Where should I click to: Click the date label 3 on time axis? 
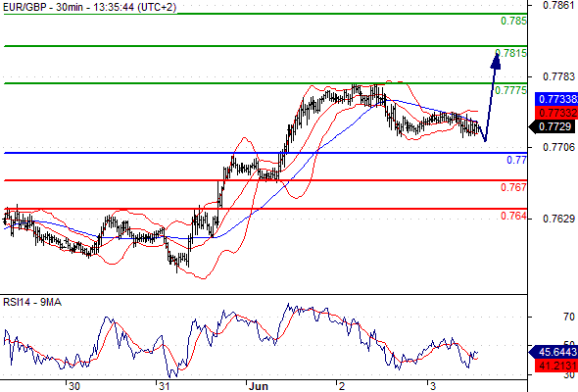pos(433,386)
